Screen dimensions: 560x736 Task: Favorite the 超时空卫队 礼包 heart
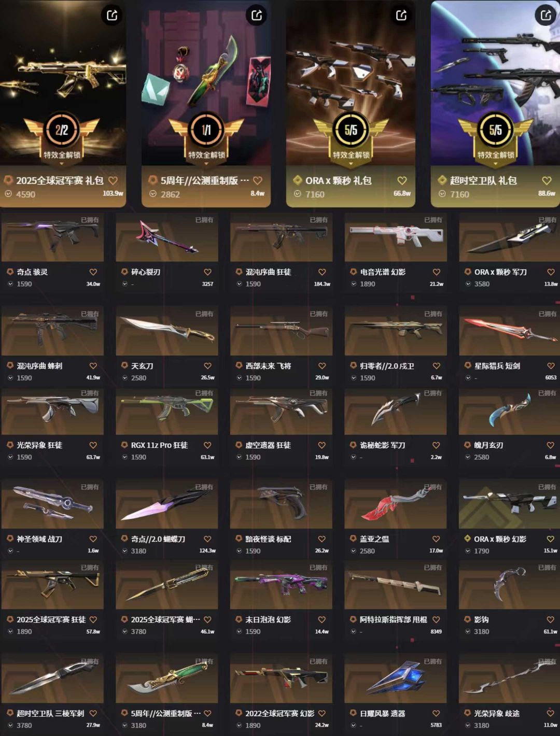(547, 181)
